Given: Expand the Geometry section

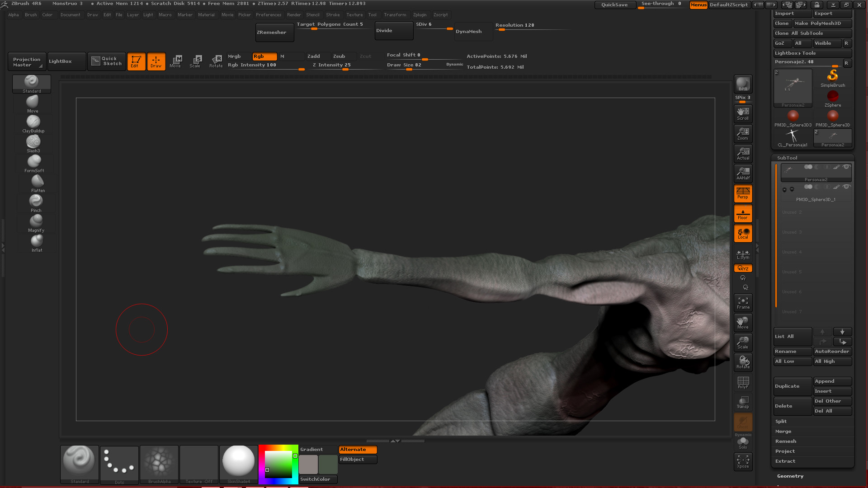Looking at the screenshot, I should (790, 476).
